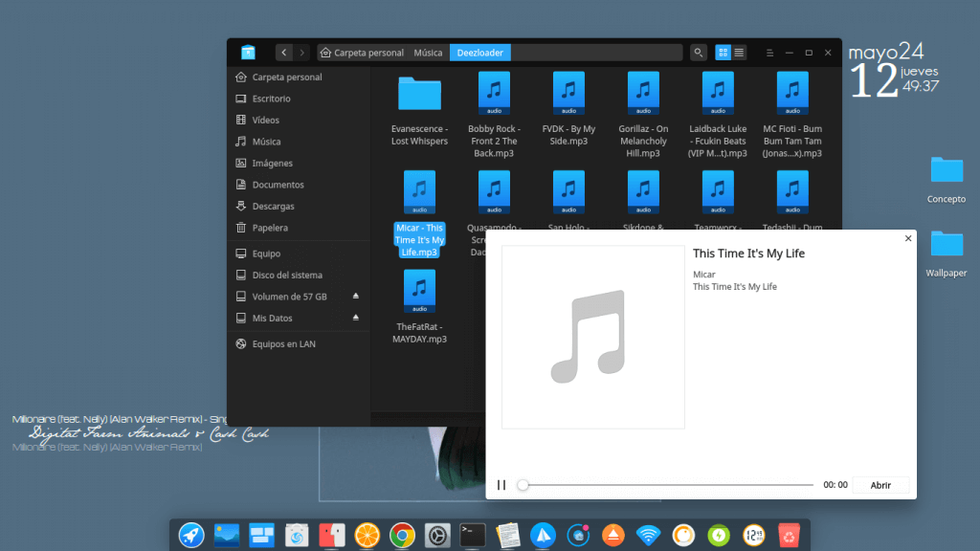Go back using the back arrow
Screen dimensions: 980x551
[x=284, y=53]
